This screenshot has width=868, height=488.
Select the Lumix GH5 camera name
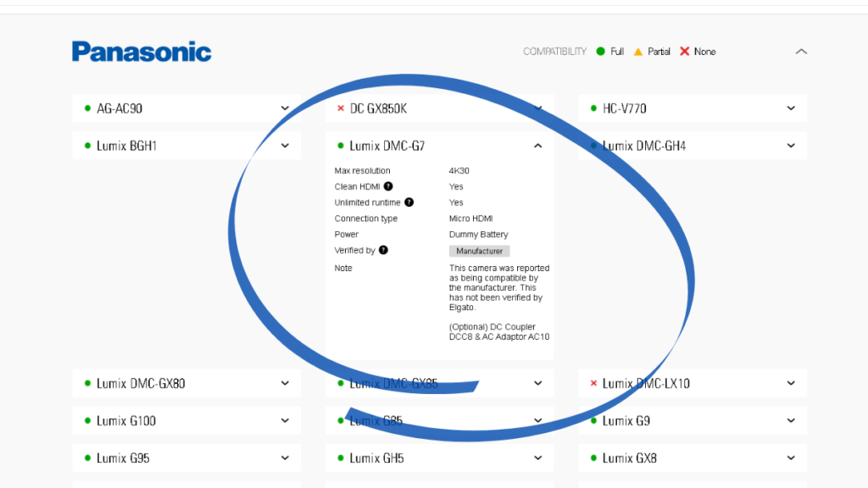(377, 457)
